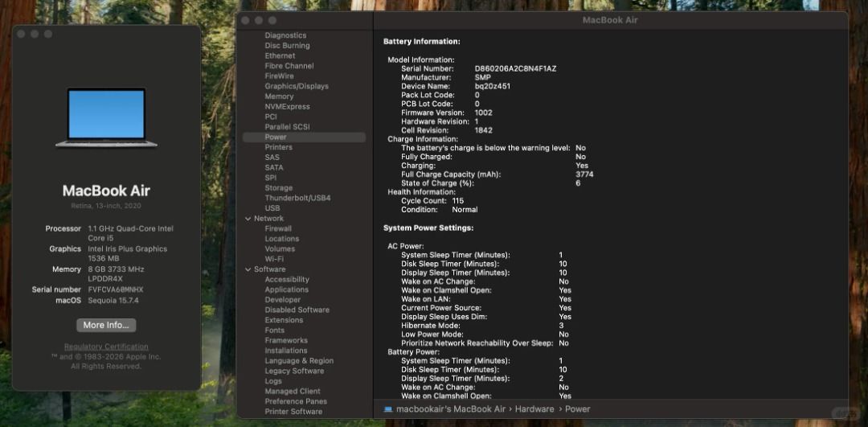
Task: Select Diagnostics in the sidebar
Action: click(x=285, y=35)
